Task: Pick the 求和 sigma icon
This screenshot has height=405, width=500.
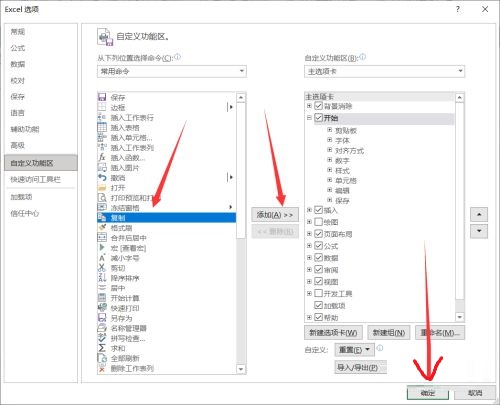Action: click(x=102, y=348)
